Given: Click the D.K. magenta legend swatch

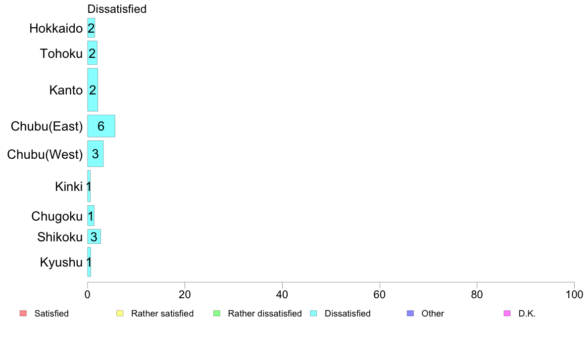Looking at the screenshot, I should pos(507,314).
